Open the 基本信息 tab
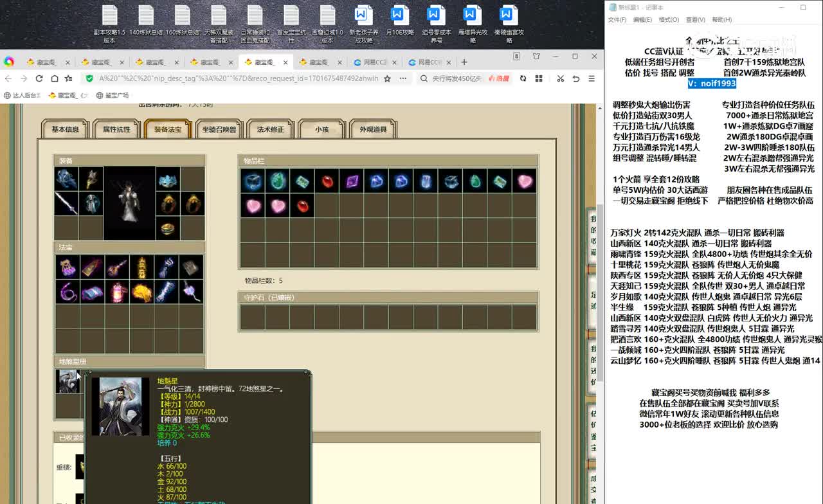The height and width of the screenshot is (504, 823). pyautogui.click(x=65, y=129)
